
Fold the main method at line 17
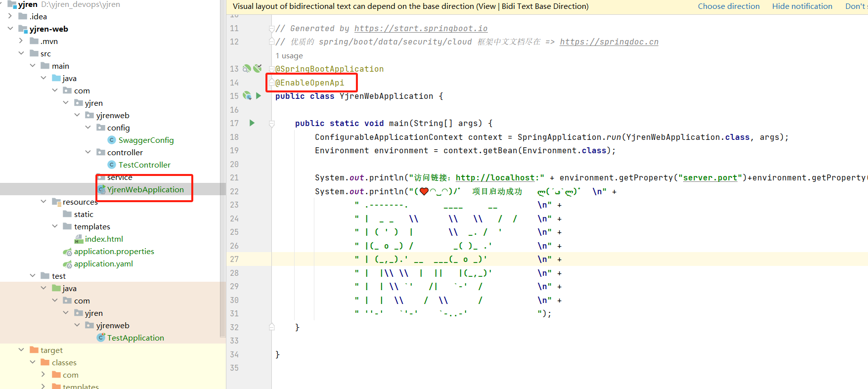271,124
